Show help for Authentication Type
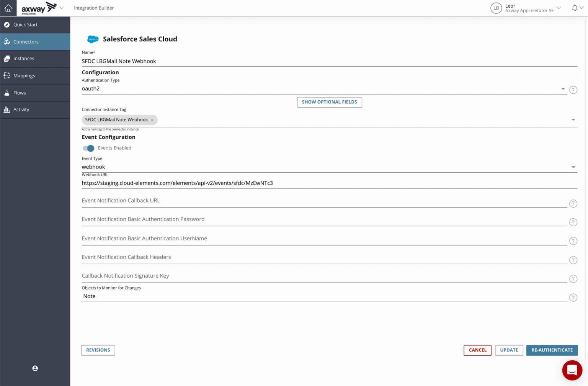Viewport: 588px width, 386px height. [573, 90]
